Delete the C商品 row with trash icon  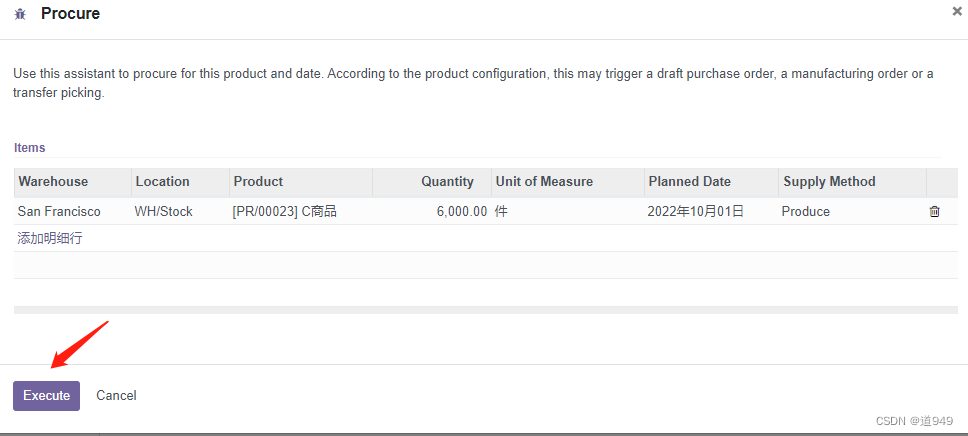[x=935, y=211]
